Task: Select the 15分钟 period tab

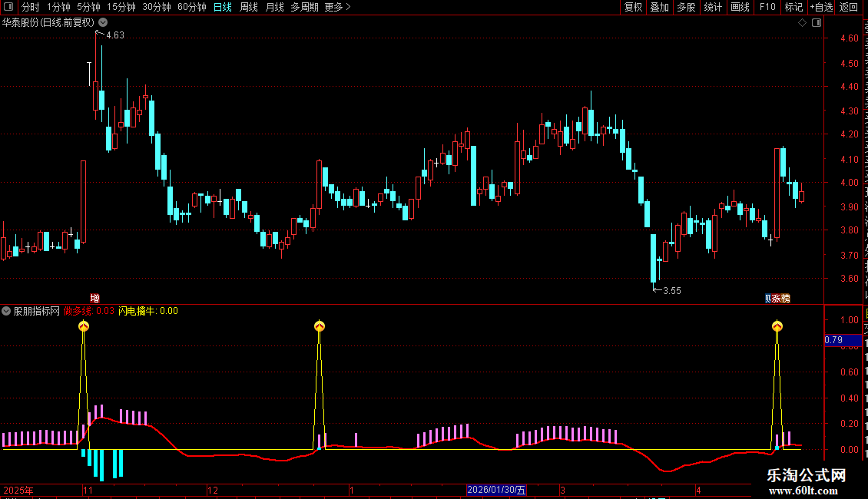Action: click(x=121, y=7)
